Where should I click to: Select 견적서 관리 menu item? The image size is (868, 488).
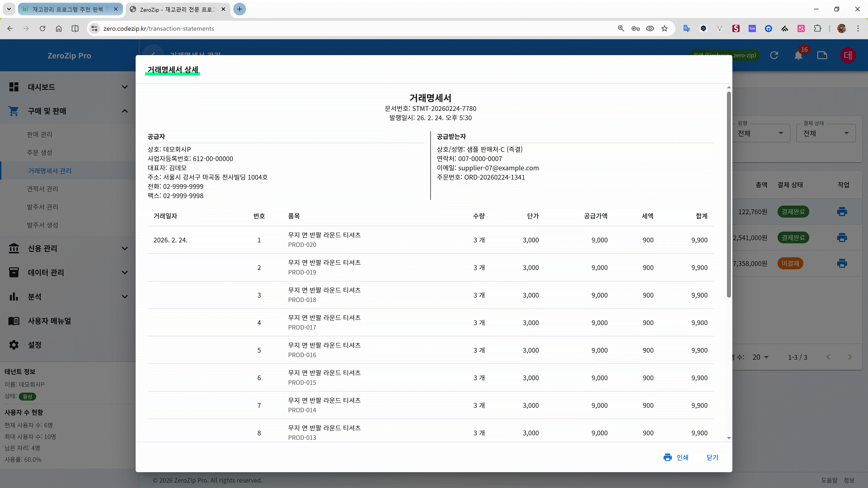(42, 189)
